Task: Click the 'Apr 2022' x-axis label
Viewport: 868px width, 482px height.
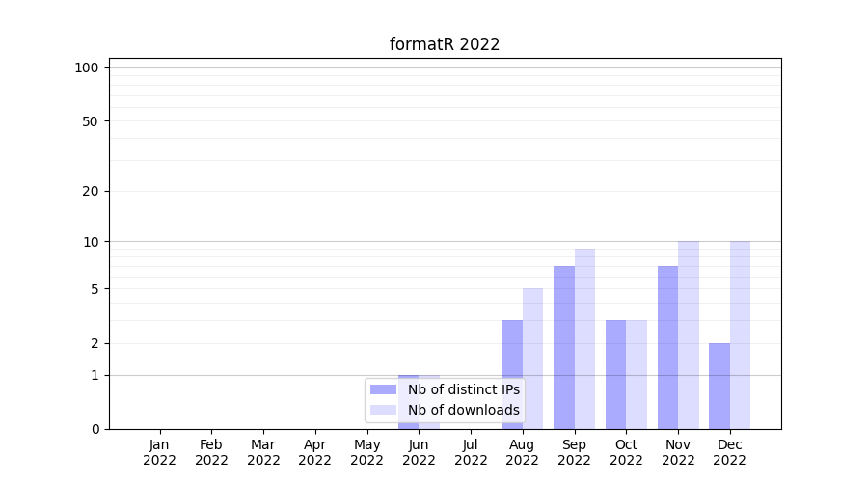Action: coord(315,452)
